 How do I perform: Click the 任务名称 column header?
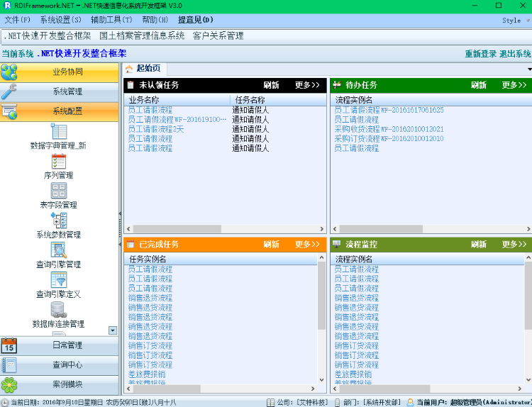tap(278, 100)
